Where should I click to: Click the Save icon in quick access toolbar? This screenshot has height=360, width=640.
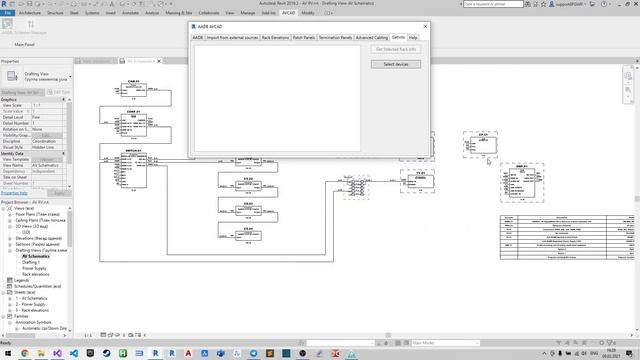(29, 4)
